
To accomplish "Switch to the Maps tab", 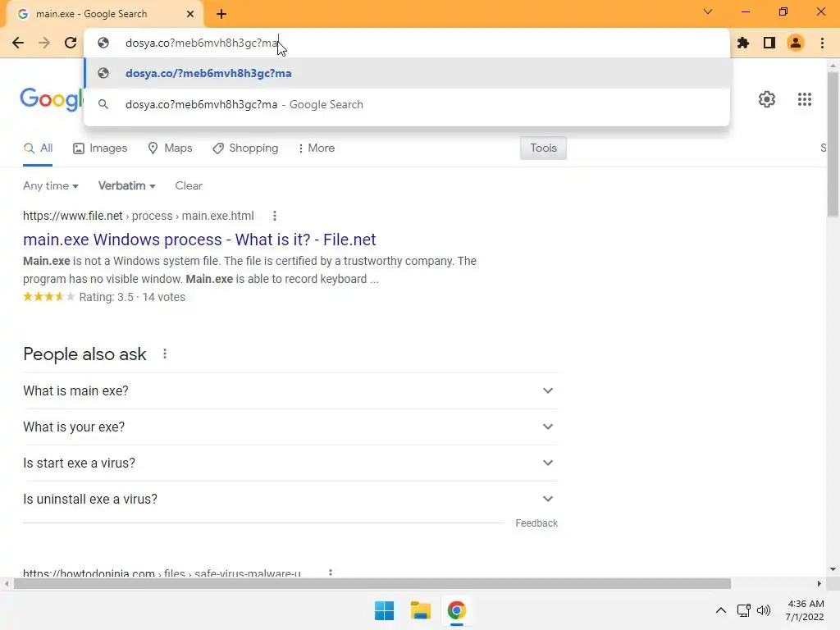I will point(170,148).
